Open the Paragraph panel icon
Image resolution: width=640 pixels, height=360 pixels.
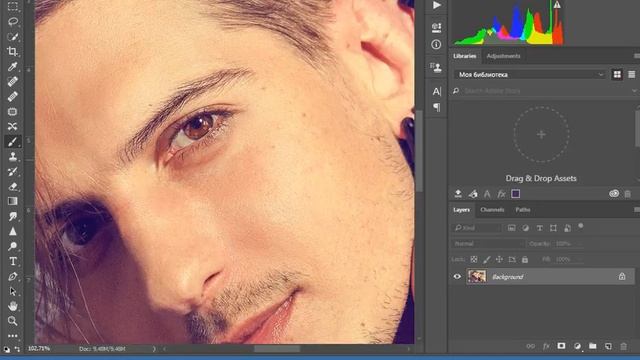(436, 107)
